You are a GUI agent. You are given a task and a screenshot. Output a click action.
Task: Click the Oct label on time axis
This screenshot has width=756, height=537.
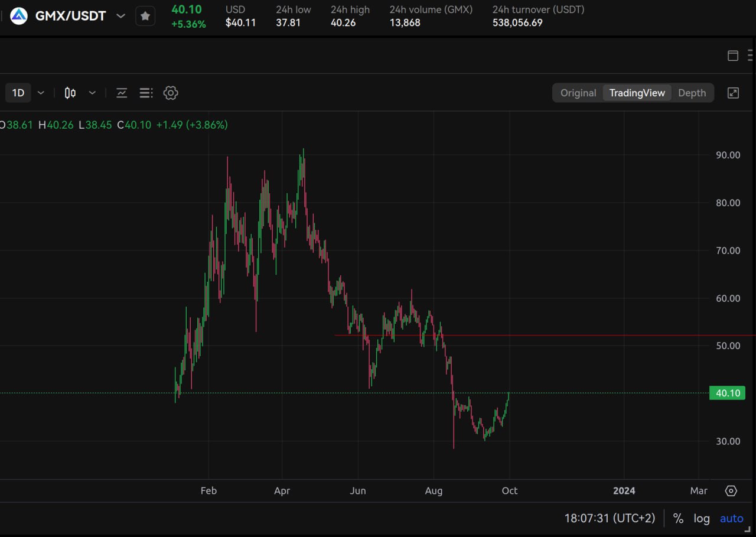(510, 491)
